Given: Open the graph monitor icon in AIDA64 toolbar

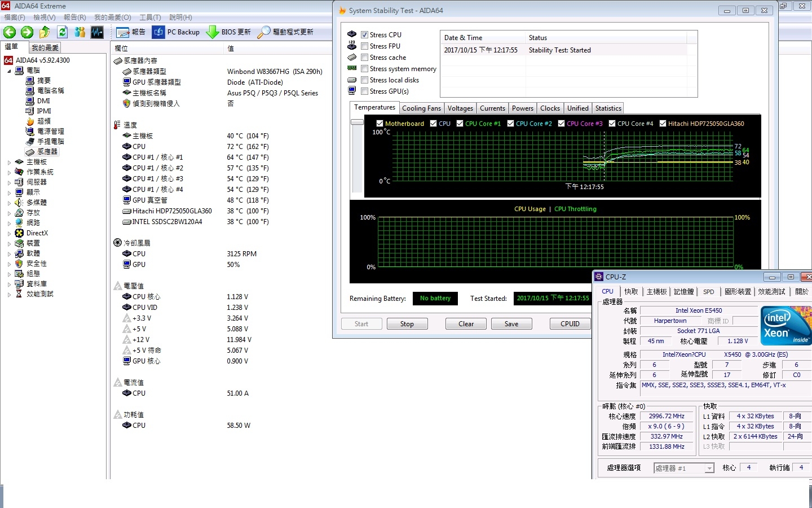Looking at the screenshot, I should coord(97,32).
